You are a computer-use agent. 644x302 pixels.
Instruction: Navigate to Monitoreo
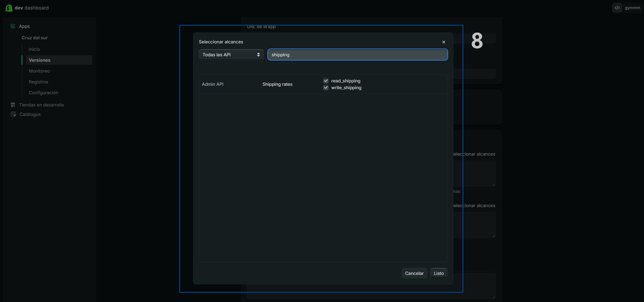click(39, 71)
